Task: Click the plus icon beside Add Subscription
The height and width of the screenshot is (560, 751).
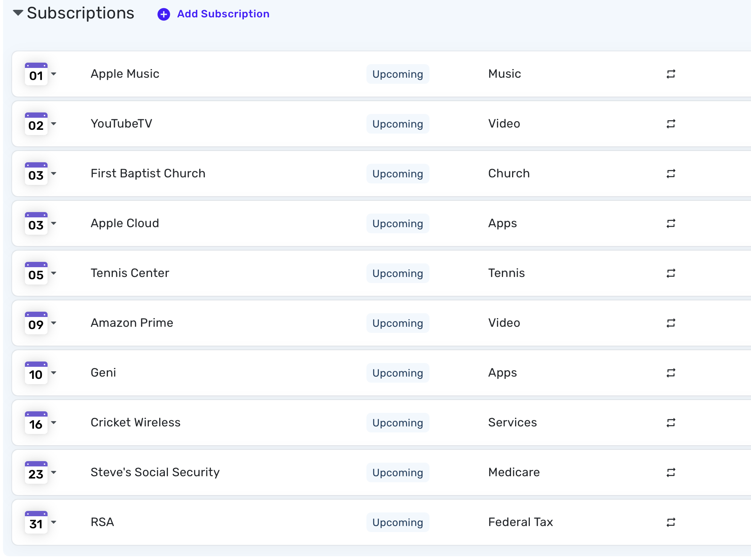Action: click(163, 14)
